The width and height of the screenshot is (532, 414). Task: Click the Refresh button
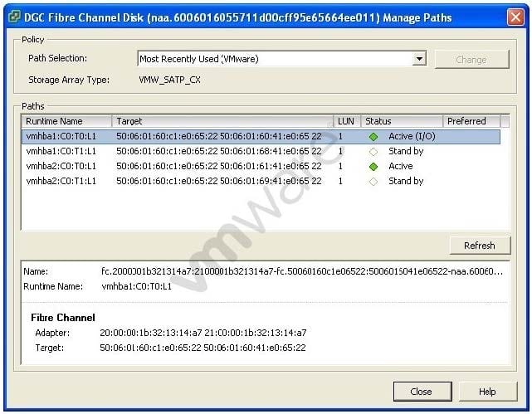click(480, 246)
